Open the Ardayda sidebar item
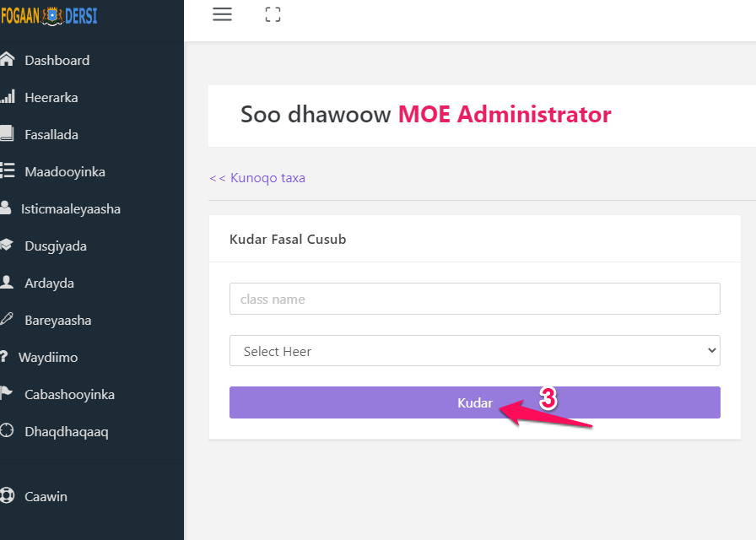Screen dimensions: 756x540 pyautogui.click(x=49, y=283)
